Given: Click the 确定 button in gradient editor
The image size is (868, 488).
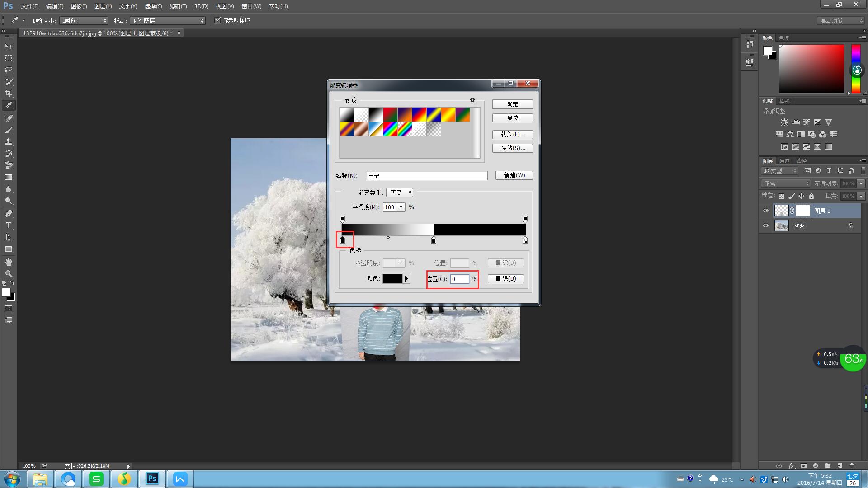Looking at the screenshot, I should [512, 104].
